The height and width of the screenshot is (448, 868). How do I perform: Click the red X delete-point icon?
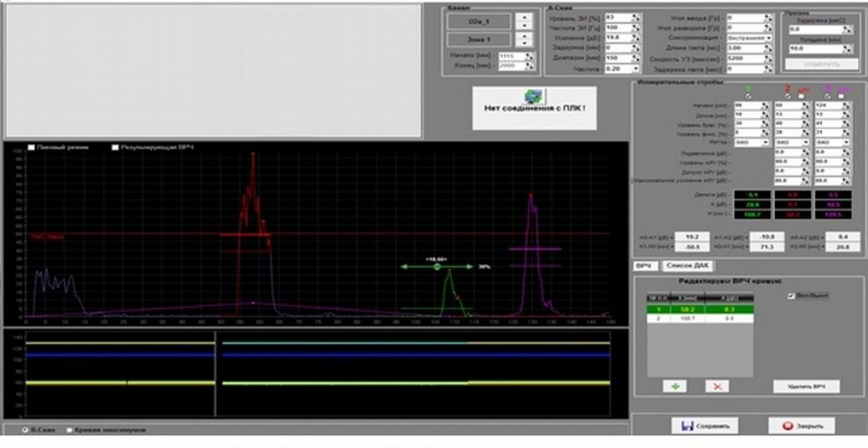click(716, 386)
